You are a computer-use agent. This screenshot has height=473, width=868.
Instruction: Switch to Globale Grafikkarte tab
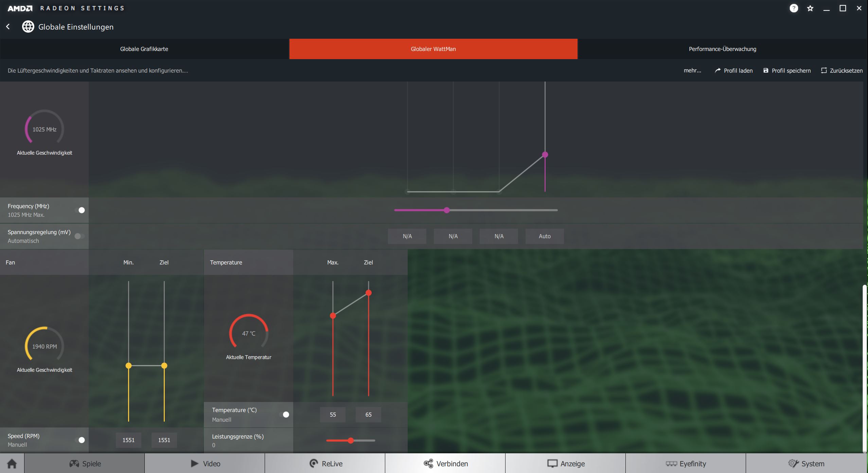(144, 49)
